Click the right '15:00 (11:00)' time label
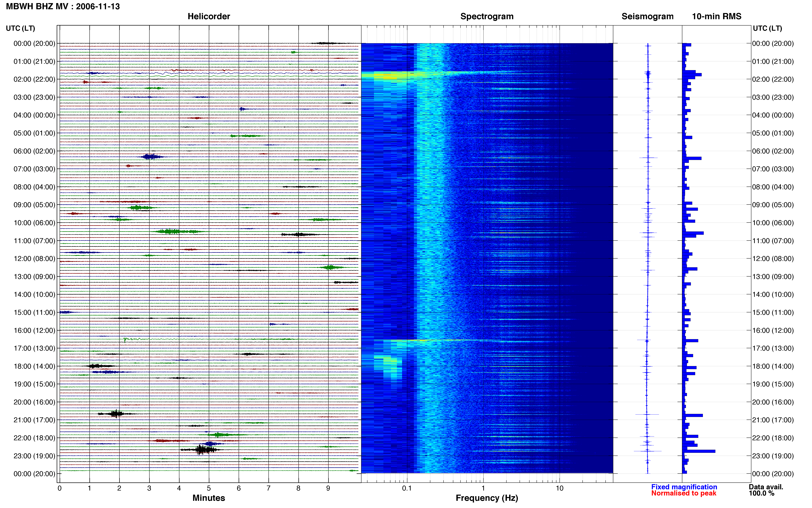Viewport: 812px width, 508px height. point(773,312)
